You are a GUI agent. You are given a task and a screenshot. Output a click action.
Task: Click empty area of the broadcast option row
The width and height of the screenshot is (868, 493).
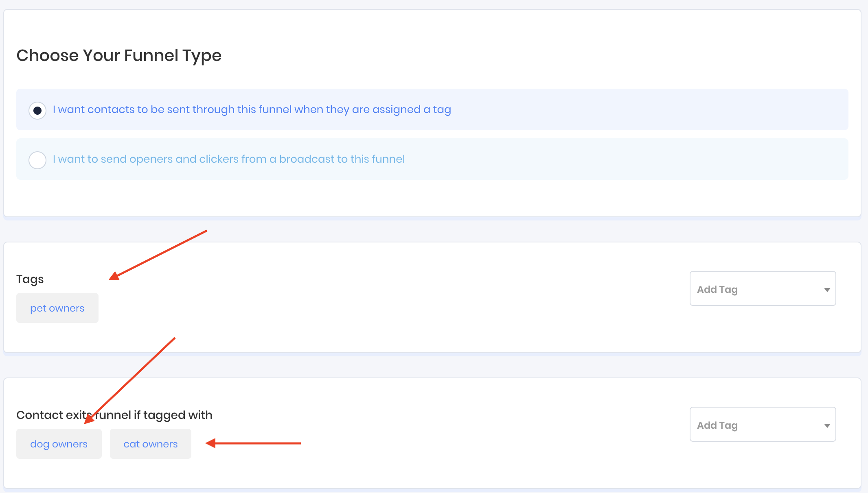(611, 159)
